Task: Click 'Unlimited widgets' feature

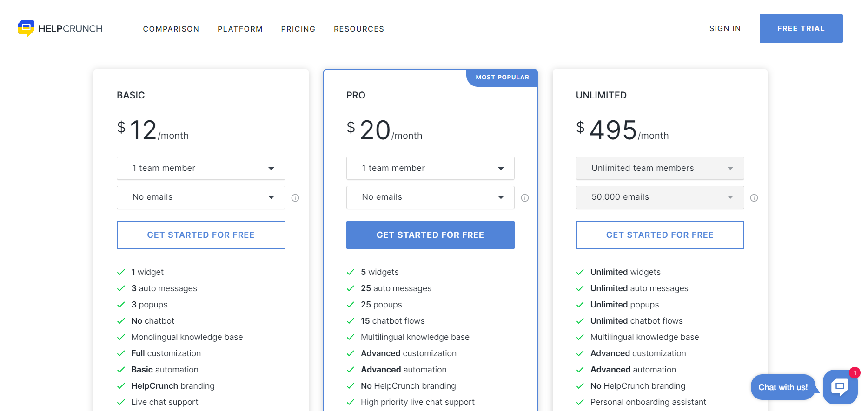Action: pos(625,272)
